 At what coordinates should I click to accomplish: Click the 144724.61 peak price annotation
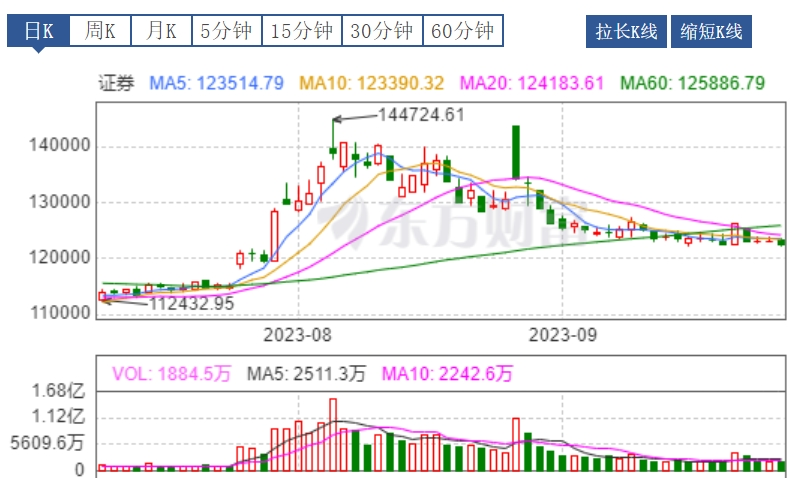tap(421, 115)
